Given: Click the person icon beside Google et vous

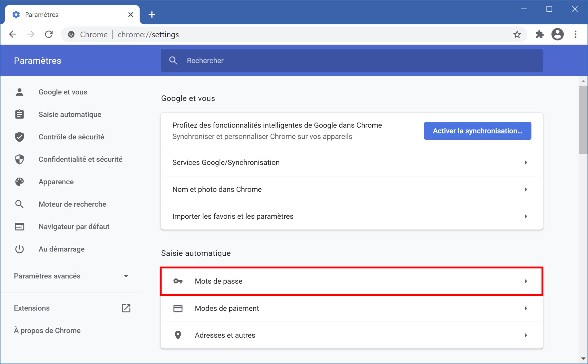Looking at the screenshot, I should (x=20, y=92).
